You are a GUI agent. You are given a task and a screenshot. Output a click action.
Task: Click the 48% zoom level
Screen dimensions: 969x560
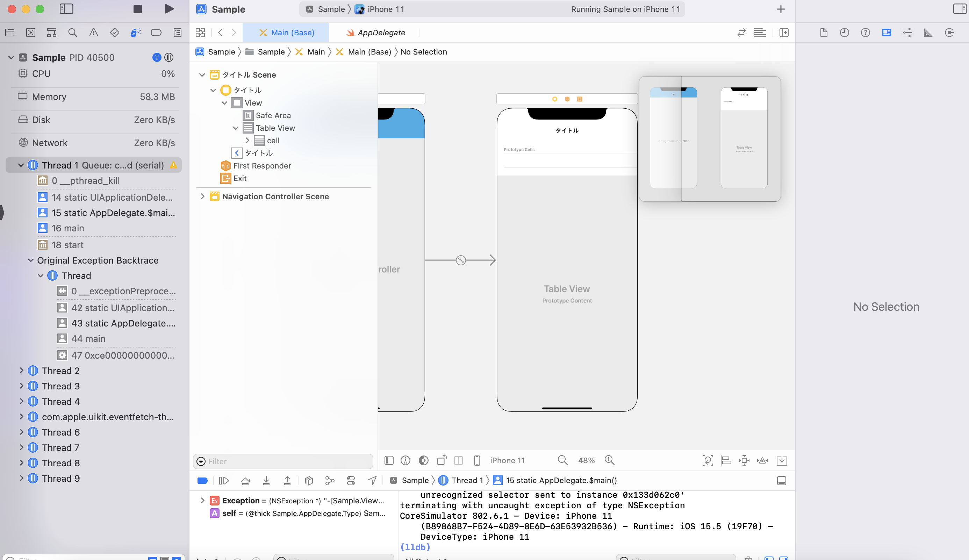[586, 460]
